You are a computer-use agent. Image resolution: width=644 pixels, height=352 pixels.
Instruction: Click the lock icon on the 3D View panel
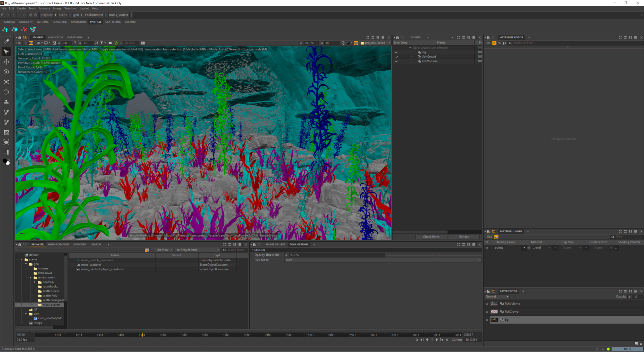(x=20, y=37)
